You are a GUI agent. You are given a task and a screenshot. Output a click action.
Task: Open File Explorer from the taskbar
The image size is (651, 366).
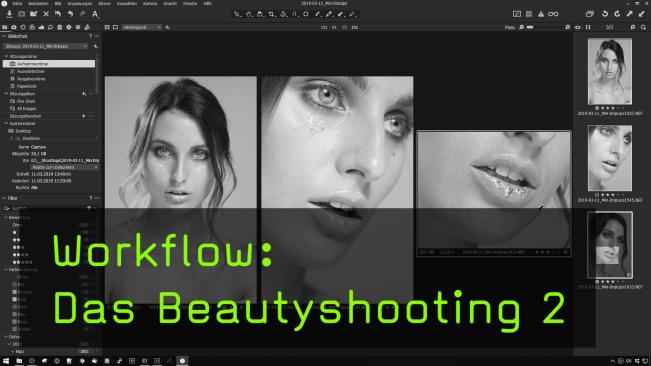click(19, 361)
